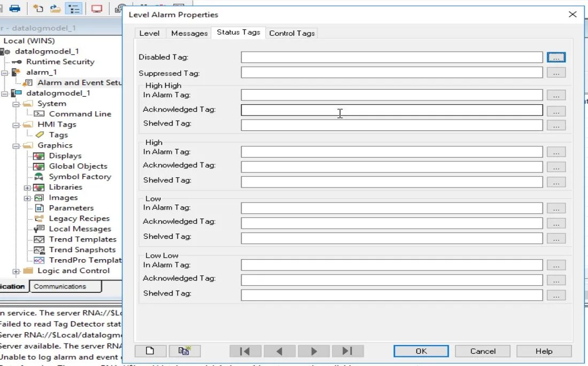Switch to the Messages tab
The height and width of the screenshot is (366, 588).
[x=189, y=33]
